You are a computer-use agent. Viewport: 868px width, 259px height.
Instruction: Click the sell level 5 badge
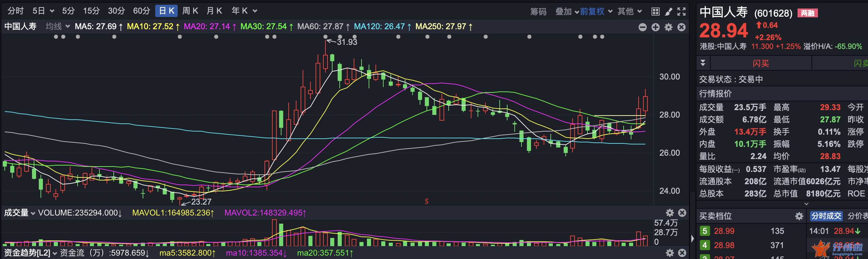[705, 231]
